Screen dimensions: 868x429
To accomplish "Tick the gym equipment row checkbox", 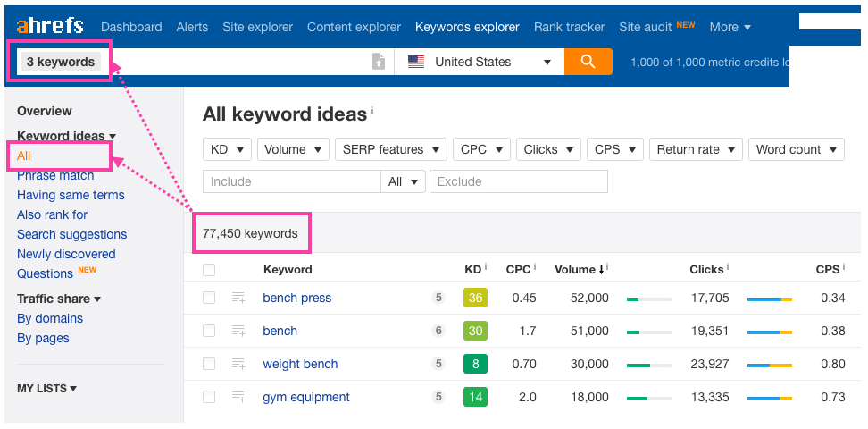I will coord(209,398).
